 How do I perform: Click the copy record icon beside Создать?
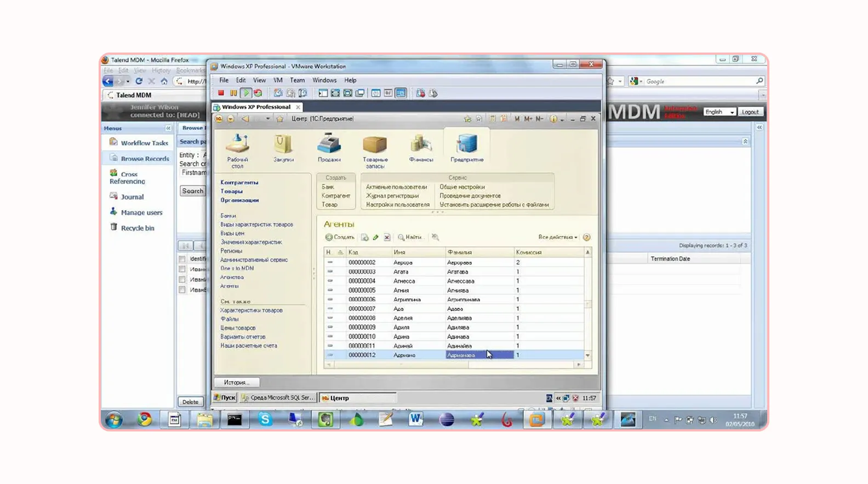(364, 237)
